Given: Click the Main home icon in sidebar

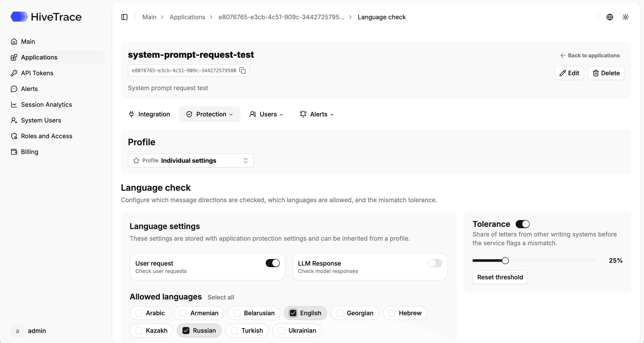Looking at the screenshot, I should (x=14, y=41).
